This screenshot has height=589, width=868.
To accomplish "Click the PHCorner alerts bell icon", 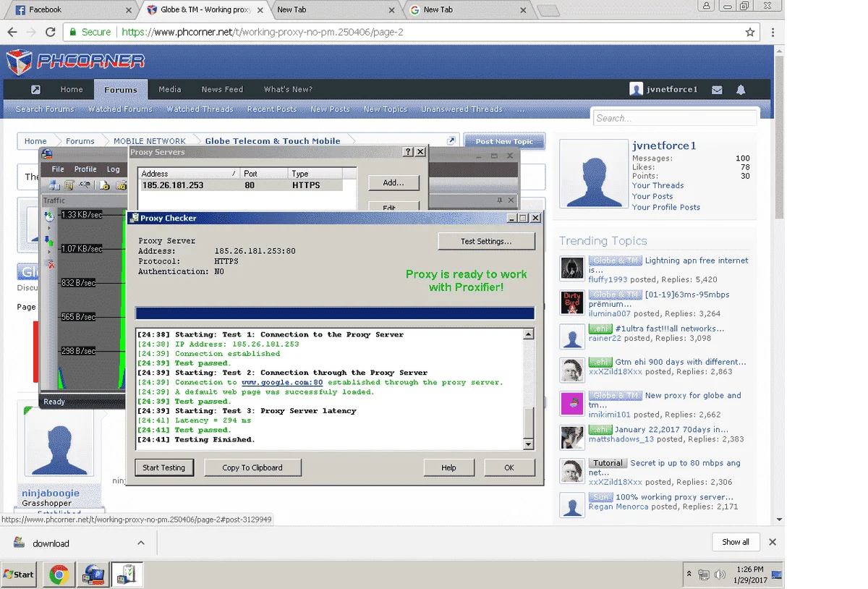I will pos(741,90).
